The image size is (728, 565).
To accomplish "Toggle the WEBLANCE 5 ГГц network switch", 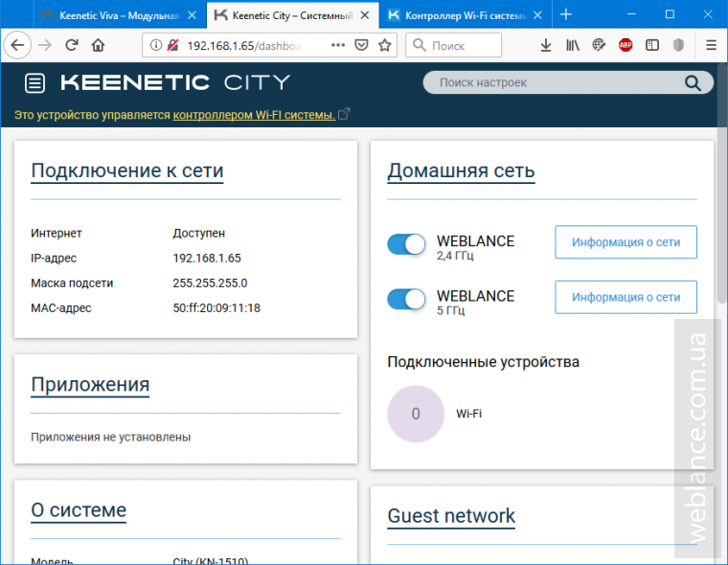I will click(x=406, y=299).
